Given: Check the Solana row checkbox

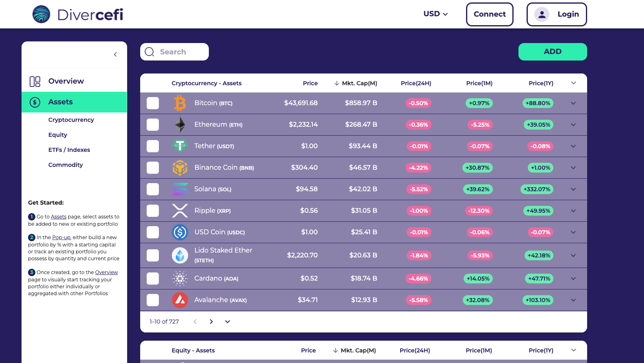Looking at the screenshot, I should pyautogui.click(x=153, y=189).
